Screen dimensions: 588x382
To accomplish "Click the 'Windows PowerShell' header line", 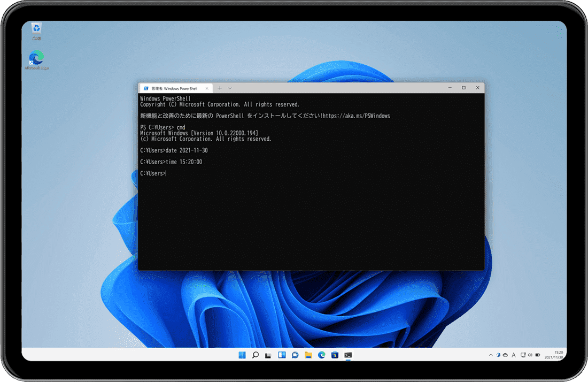I will (165, 98).
